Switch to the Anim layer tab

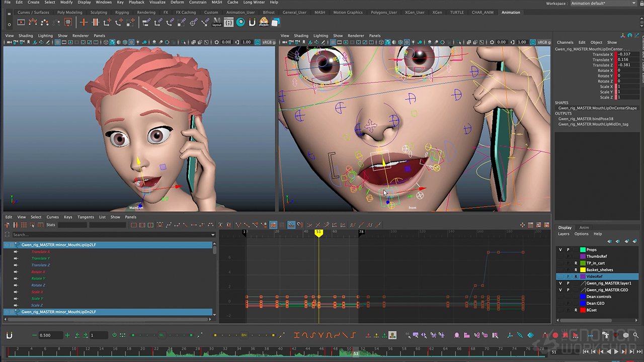coord(584,227)
